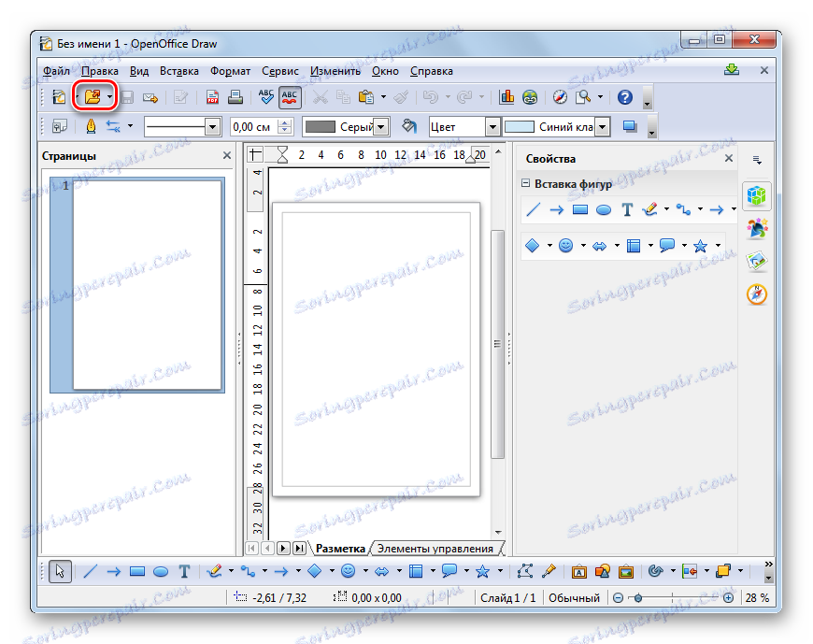Select the Line tool in bottom toolbar
Image resolution: width=813 pixels, height=644 pixels.
tap(91, 571)
